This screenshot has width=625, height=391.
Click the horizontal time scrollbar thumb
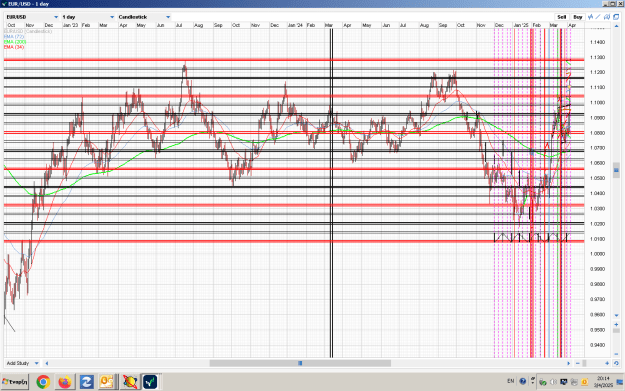click(300, 363)
